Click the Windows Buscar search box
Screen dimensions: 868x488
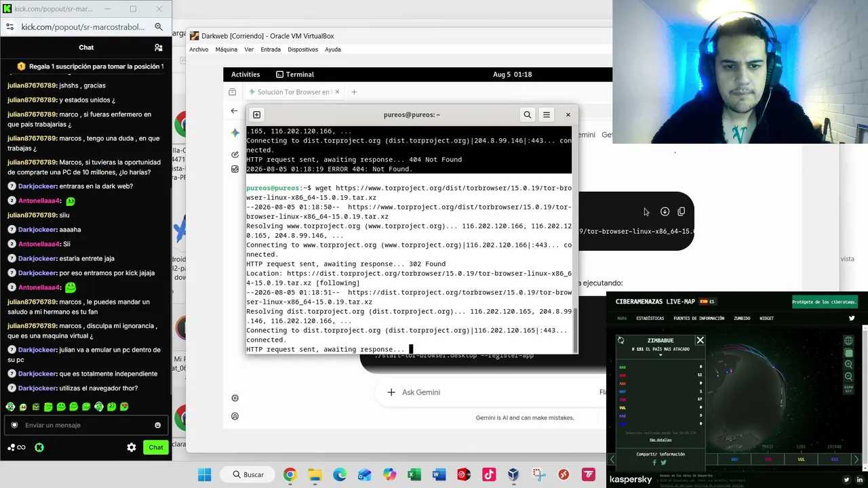248,474
